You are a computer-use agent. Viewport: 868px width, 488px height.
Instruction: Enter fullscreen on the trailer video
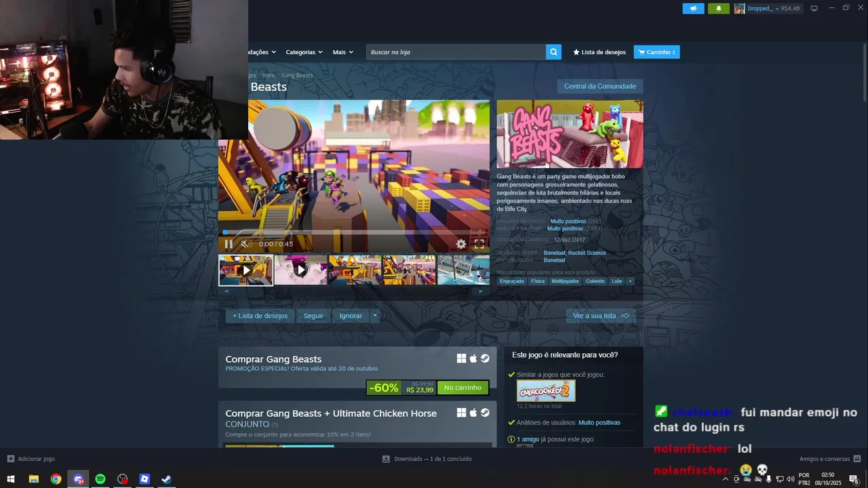479,244
